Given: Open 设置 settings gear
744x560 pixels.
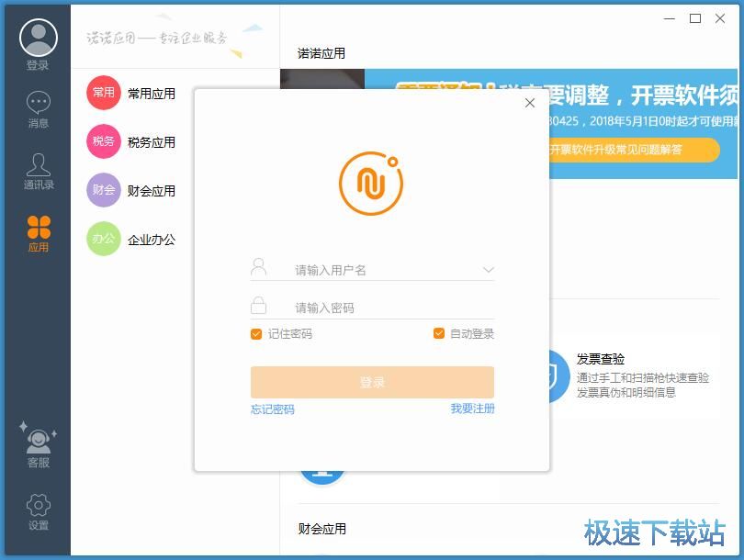Looking at the screenshot, I should 38,511.
